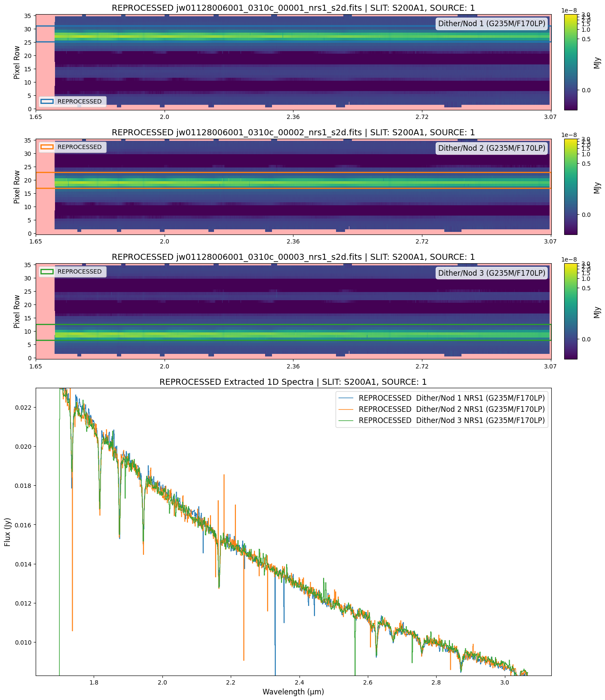Viewport: 605px width, 700px height.
Task: Click the orange REPROCESSED legend patch in second panel
Action: [47, 147]
